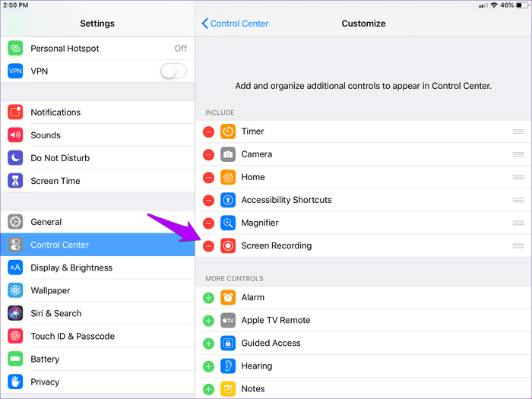Open Display & Brightness settings
This screenshot has width=532, height=399.
click(x=71, y=268)
